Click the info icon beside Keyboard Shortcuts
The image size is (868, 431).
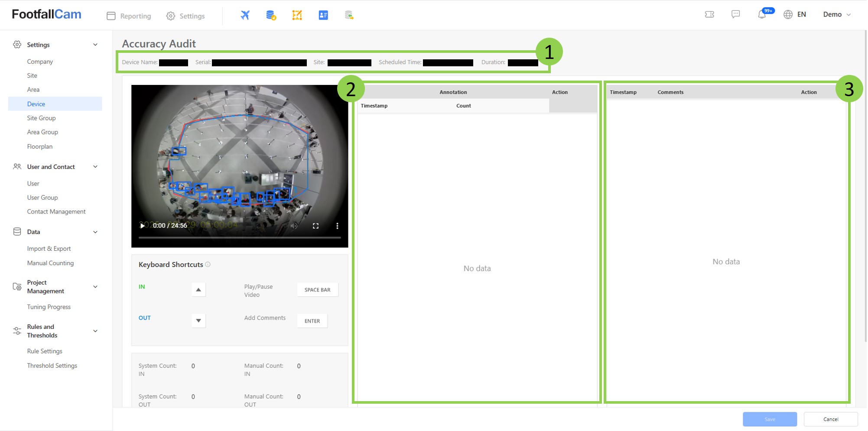click(208, 264)
